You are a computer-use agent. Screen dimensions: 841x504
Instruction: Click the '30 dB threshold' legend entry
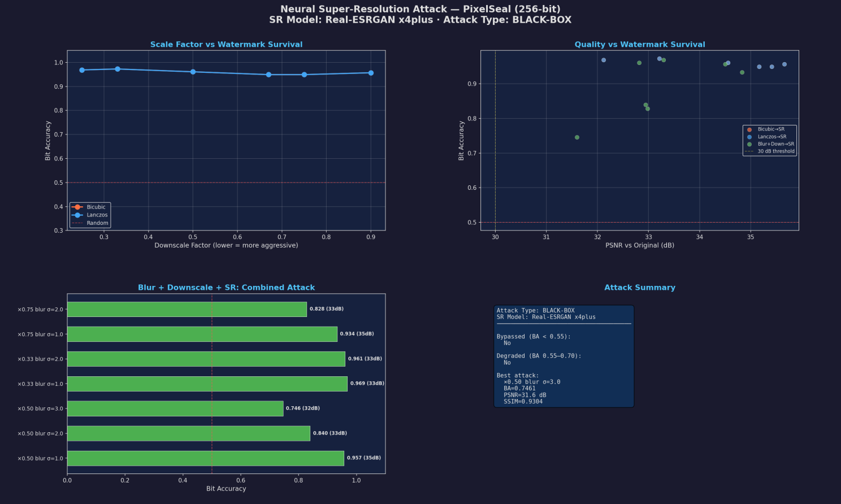[770, 151]
